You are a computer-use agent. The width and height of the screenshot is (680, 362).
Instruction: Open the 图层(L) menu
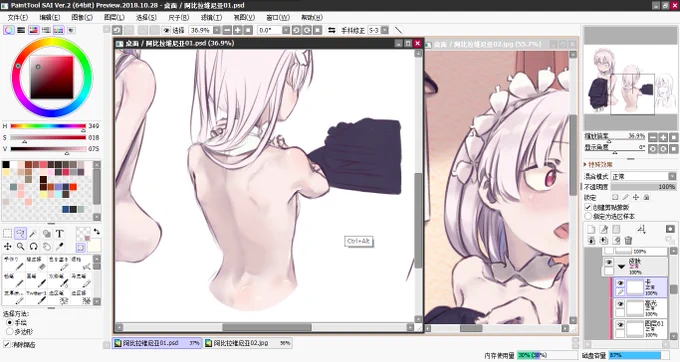click(x=114, y=17)
